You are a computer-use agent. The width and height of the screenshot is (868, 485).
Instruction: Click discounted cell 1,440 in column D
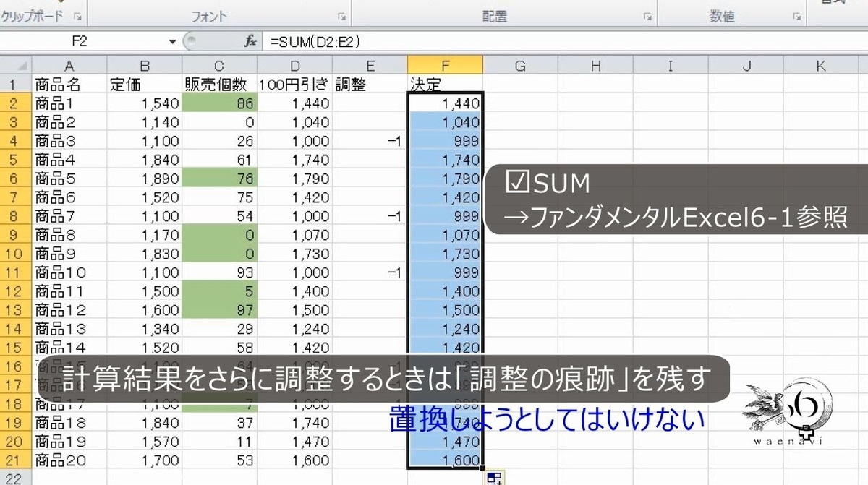[294, 103]
